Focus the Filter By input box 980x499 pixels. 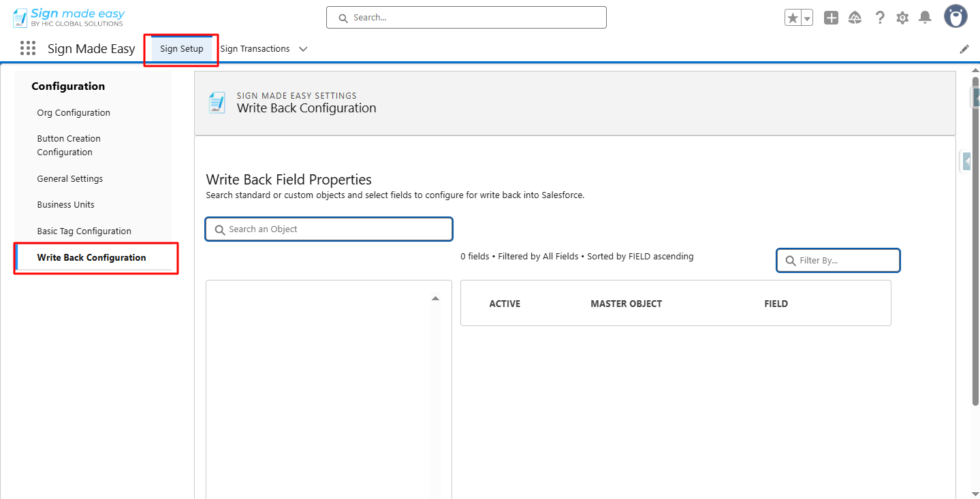(x=838, y=260)
